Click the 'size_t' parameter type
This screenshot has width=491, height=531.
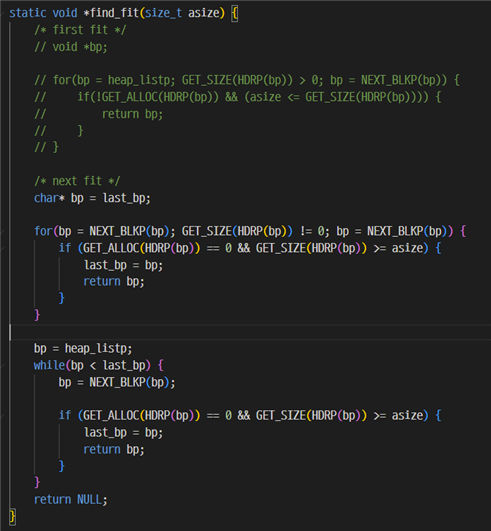163,13
